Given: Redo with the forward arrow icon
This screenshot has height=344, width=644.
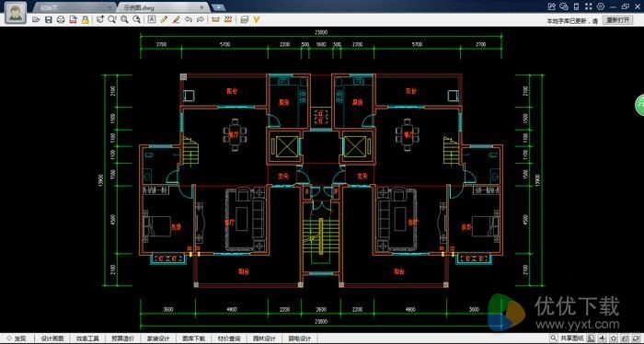Looking at the screenshot, I should click(x=201, y=19).
